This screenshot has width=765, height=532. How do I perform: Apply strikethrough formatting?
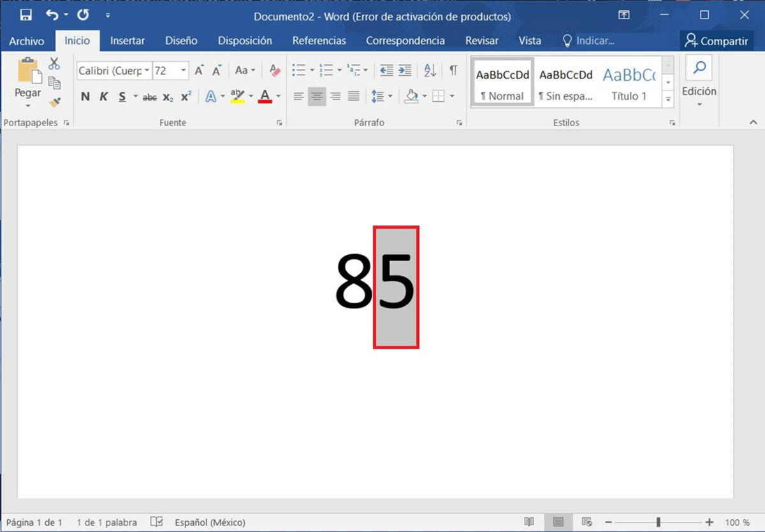tap(149, 96)
